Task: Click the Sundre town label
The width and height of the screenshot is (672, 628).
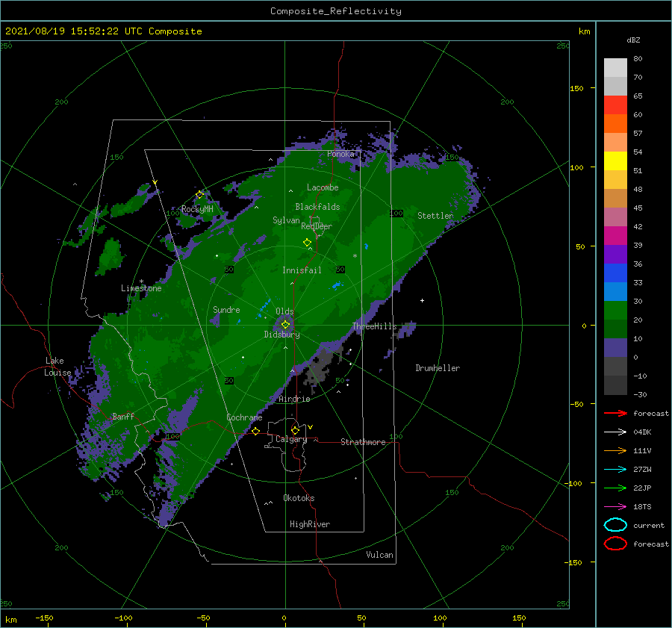Action: [226, 309]
